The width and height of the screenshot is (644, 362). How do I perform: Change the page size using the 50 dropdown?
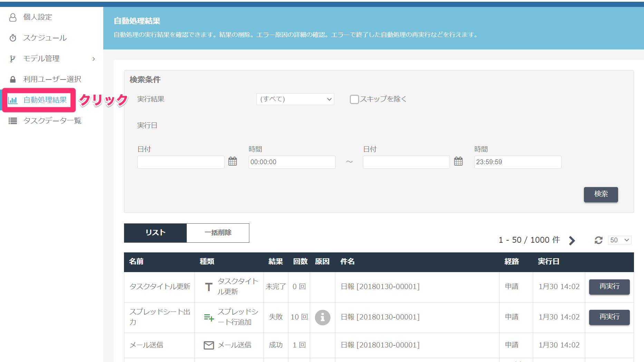[x=619, y=240]
